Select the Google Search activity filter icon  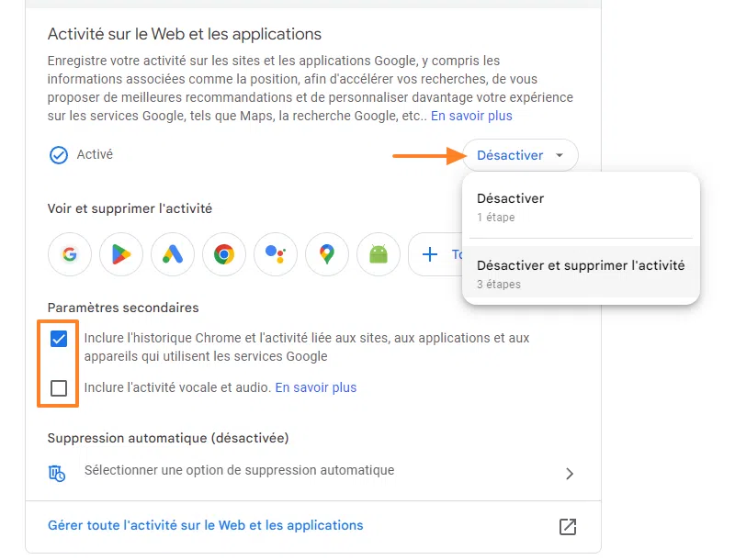click(69, 254)
